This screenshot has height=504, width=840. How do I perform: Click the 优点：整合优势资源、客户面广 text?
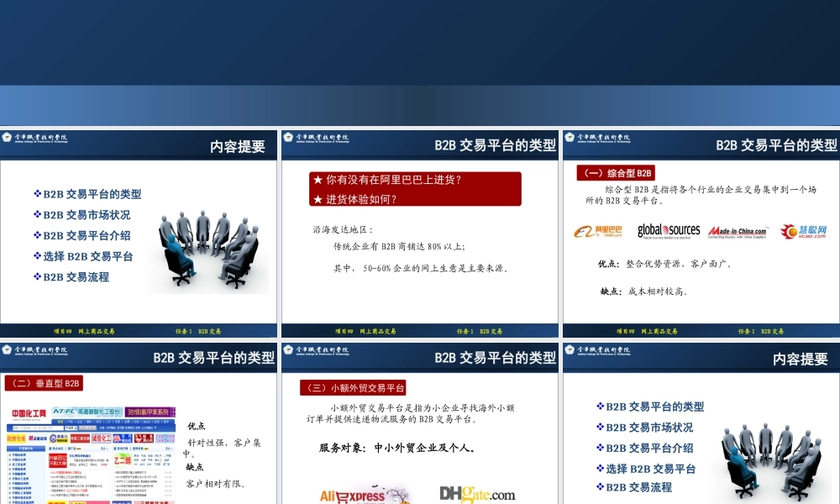pos(664,264)
